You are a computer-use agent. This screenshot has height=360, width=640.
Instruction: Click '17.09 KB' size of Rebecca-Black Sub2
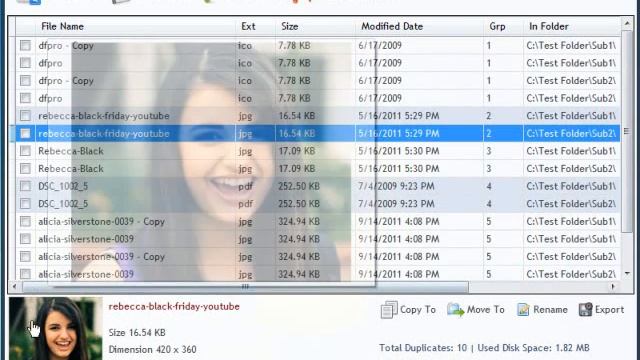point(297,169)
